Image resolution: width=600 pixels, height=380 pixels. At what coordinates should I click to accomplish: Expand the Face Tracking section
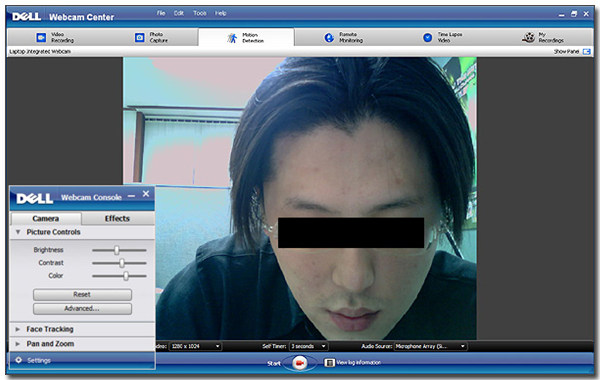pyautogui.click(x=18, y=329)
